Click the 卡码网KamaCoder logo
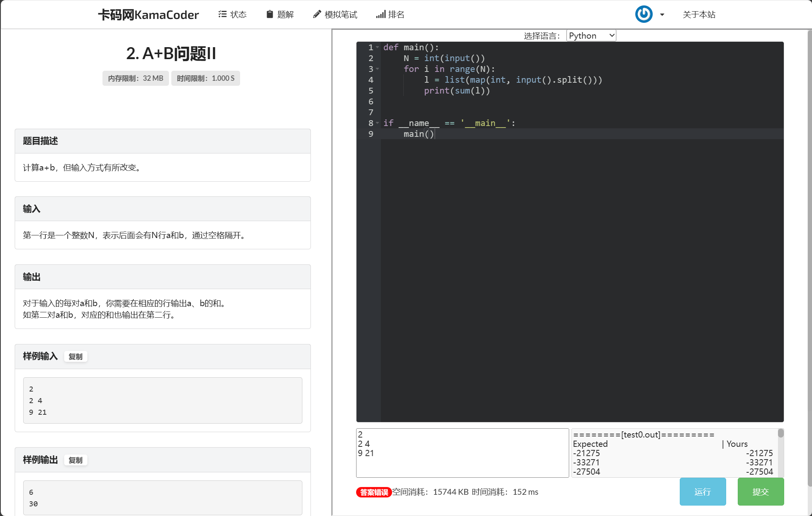 [x=148, y=14]
